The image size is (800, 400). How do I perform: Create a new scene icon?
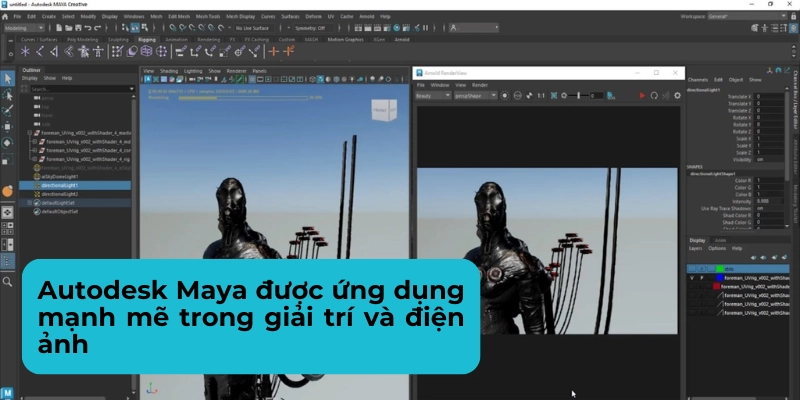[x=59, y=28]
